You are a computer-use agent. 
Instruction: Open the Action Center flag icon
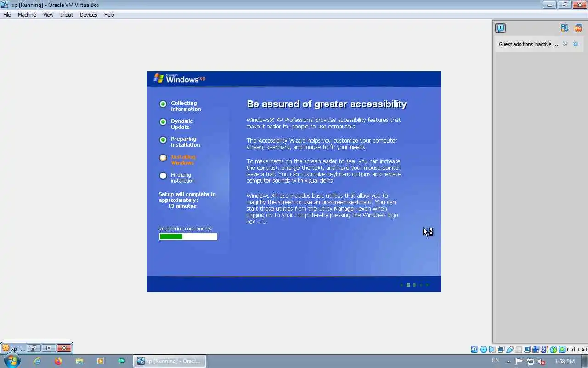point(520,362)
